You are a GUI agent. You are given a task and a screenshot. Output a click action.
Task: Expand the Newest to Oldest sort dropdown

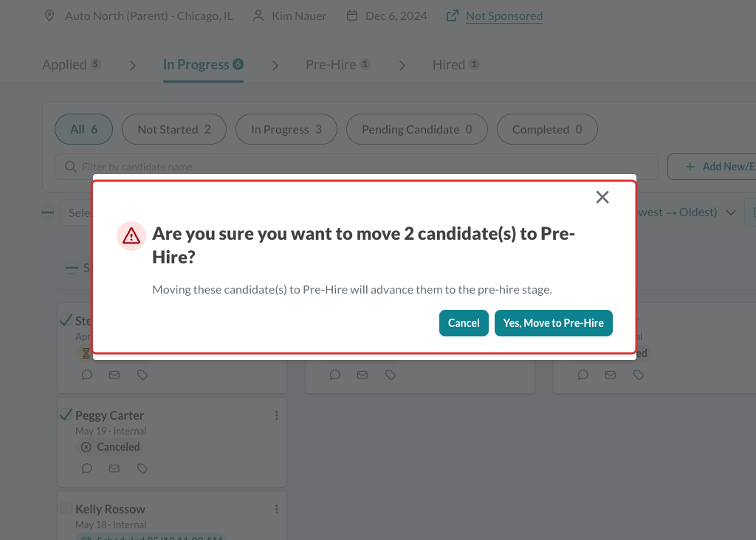(731, 212)
